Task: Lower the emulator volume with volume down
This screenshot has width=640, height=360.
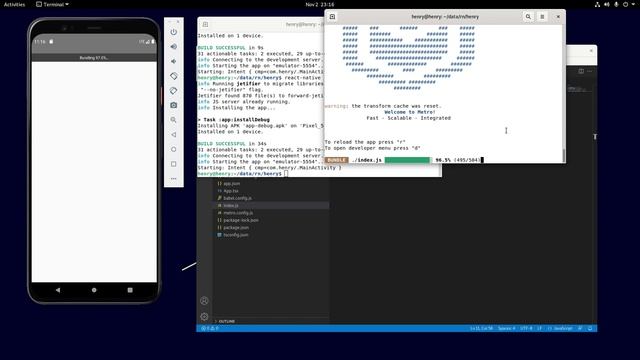Action: coord(174,61)
